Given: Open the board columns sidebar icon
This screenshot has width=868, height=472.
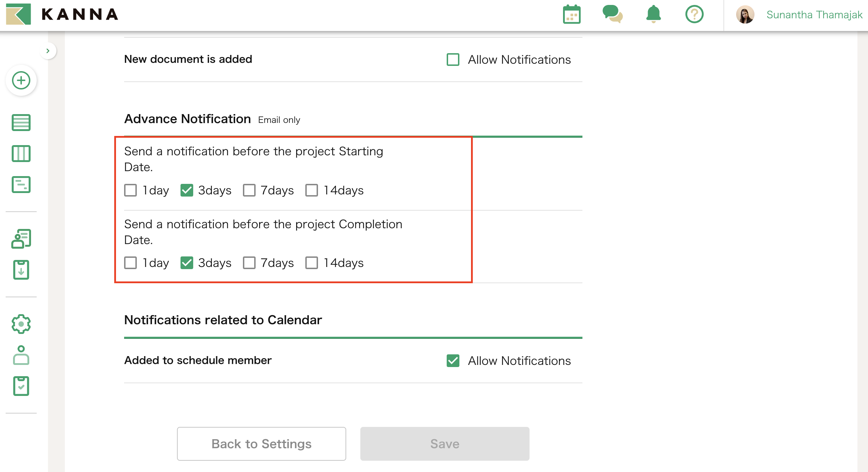Looking at the screenshot, I should 21,154.
